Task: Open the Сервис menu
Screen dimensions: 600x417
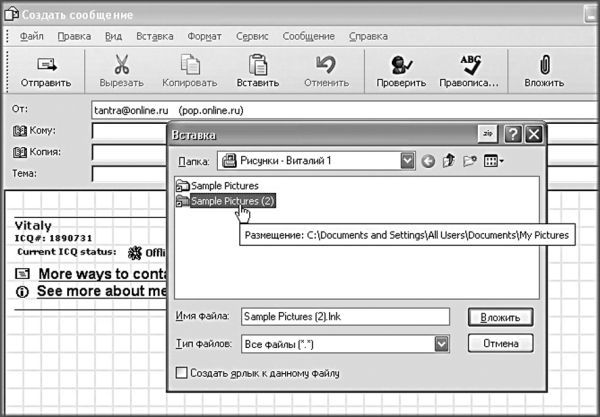Action: (252, 36)
